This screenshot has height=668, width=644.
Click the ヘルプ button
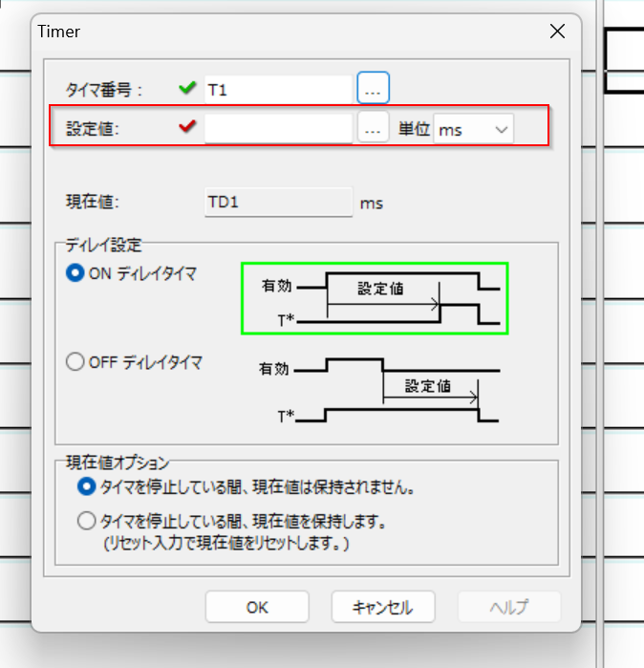coord(509,607)
